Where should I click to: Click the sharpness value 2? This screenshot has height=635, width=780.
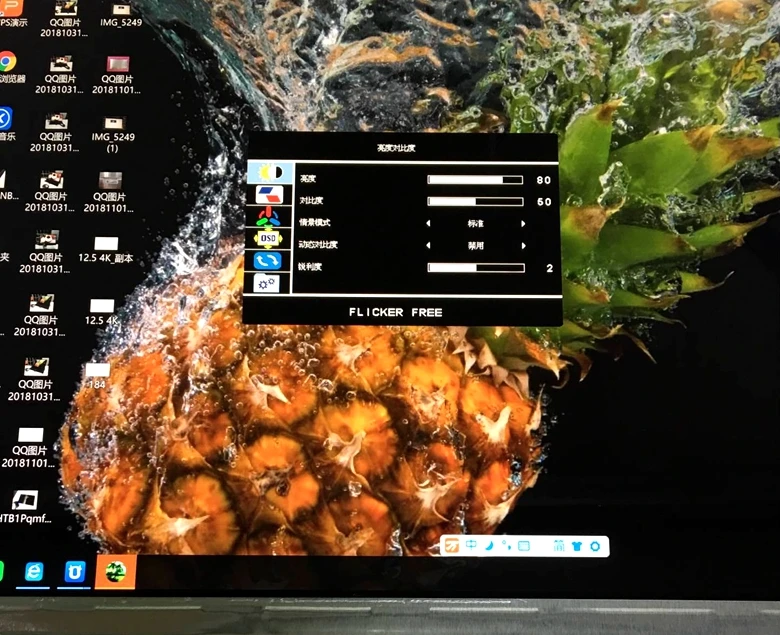click(x=550, y=268)
